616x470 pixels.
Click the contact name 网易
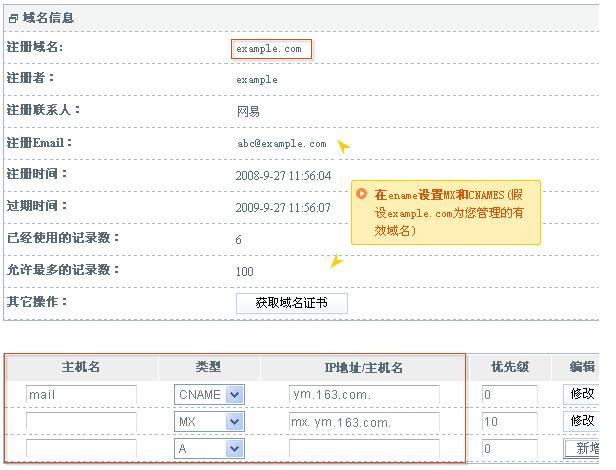tap(248, 112)
